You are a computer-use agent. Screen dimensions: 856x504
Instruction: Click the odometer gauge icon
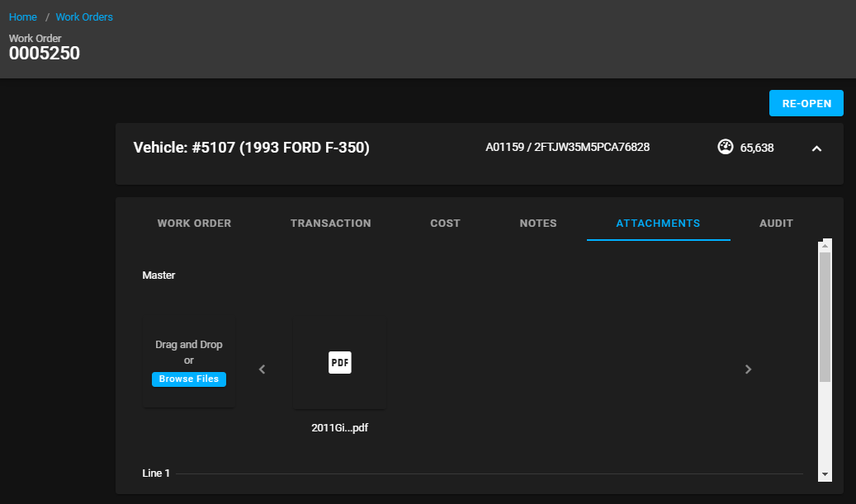click(726, 148)
